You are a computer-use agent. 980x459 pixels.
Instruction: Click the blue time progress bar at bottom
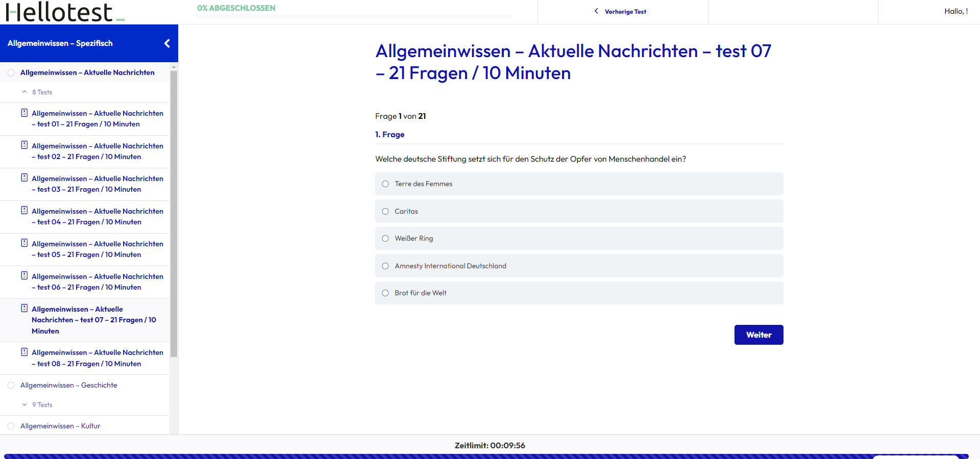tap(486, 456)
